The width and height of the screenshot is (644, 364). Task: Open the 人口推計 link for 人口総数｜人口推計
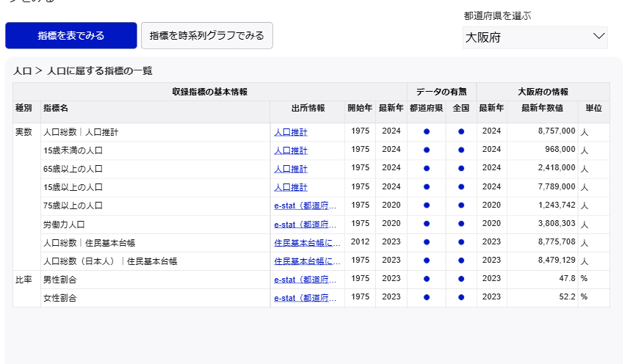(291, 132)
